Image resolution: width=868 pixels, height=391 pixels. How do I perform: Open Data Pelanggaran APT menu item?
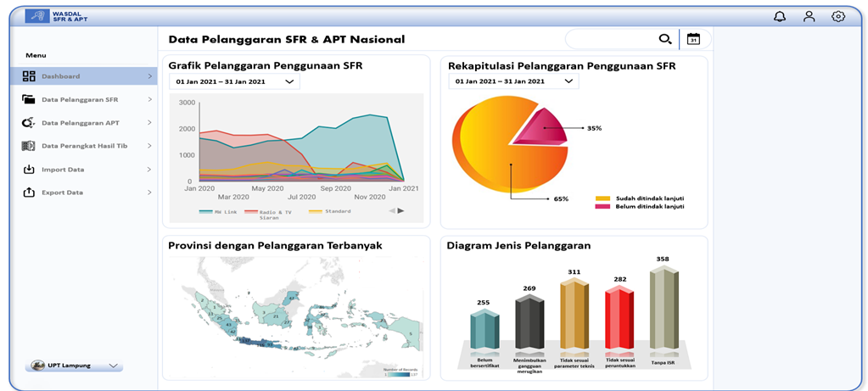[x=84, y=123]
